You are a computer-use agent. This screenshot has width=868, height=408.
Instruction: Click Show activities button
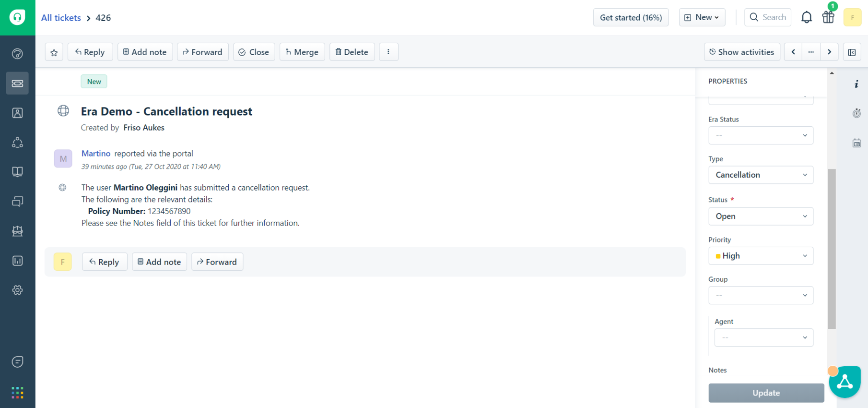click(742, 52)
